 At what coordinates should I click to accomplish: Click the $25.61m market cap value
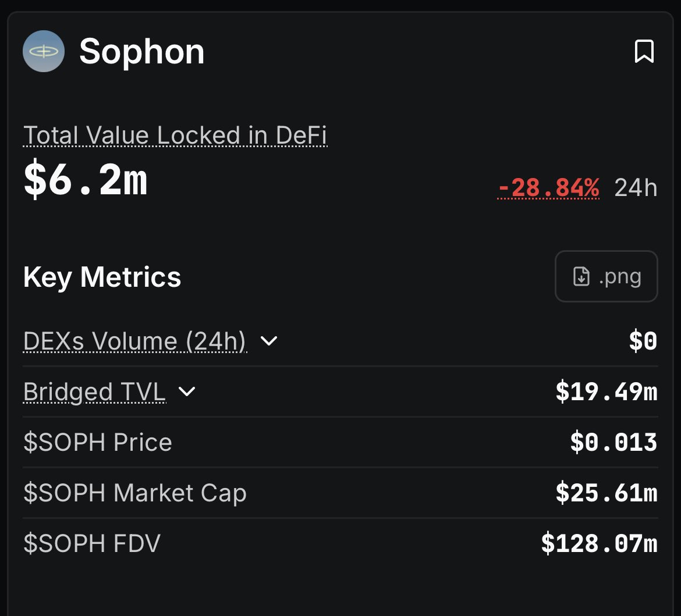(x=606, y=493)
